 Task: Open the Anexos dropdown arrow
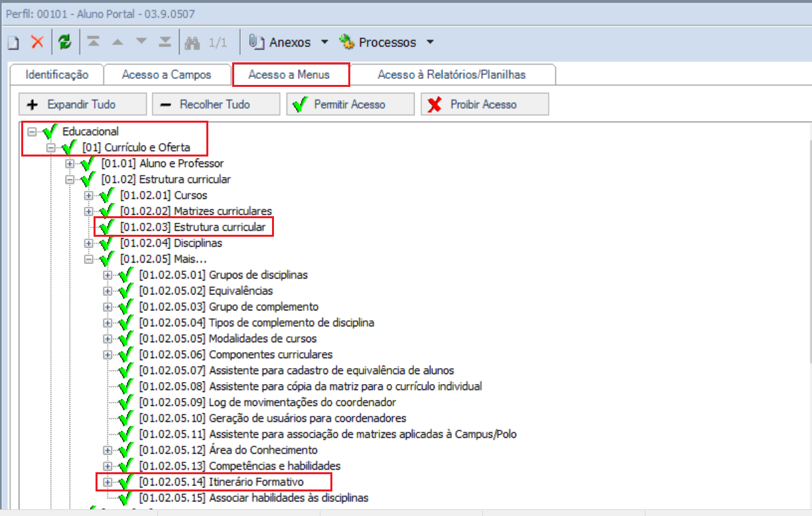pos(324,42)
